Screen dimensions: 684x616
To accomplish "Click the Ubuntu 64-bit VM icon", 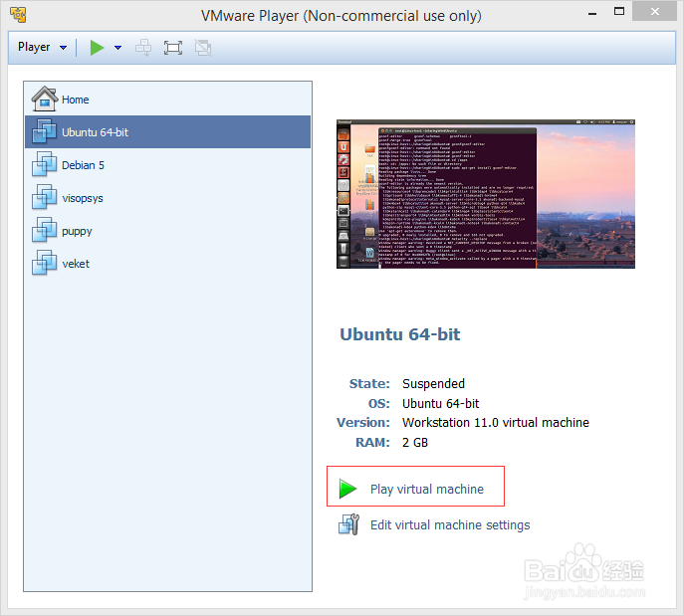I will pos(44,130).
